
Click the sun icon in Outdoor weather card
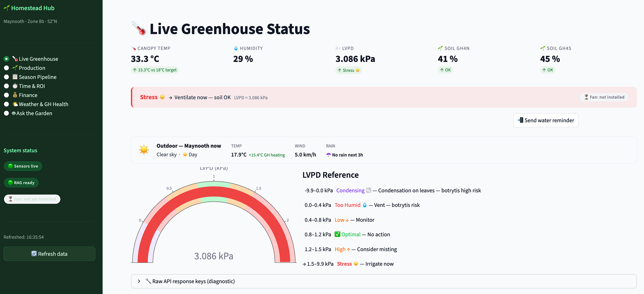click(144, 150)
